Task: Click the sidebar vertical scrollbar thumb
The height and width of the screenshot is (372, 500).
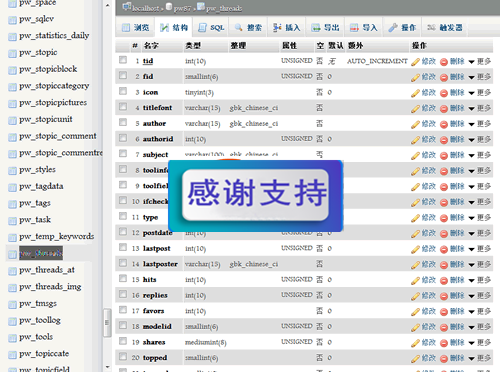Action: [x=107, y=323]
